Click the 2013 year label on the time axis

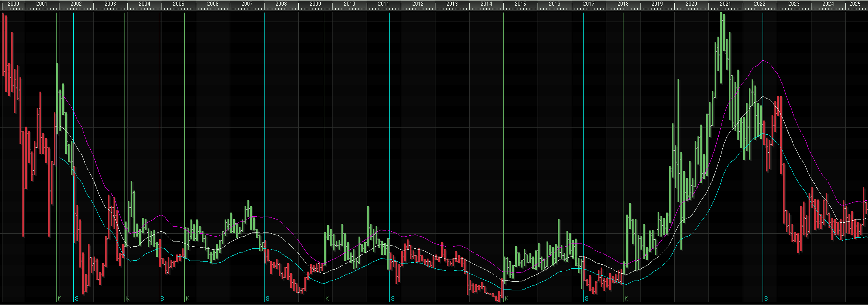pyautogui.click(x=452, y=4)
